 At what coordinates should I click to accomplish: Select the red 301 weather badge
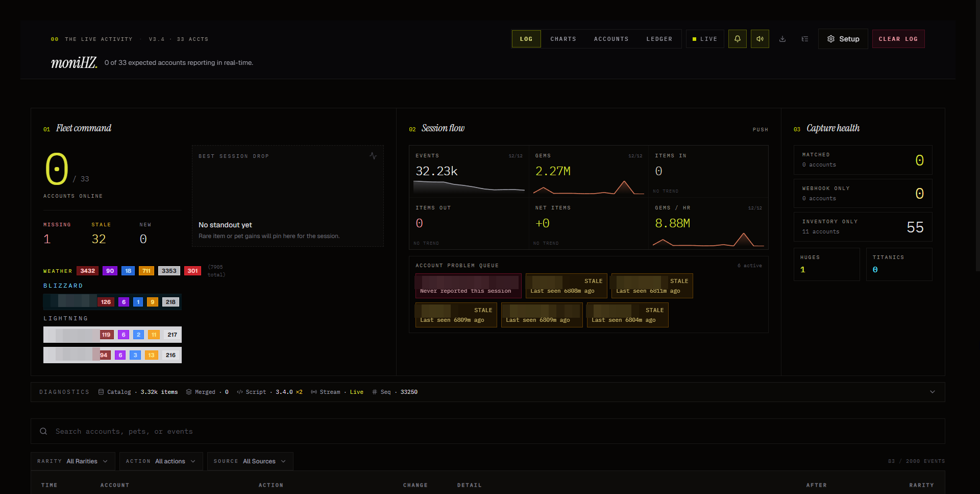point(192,271)
